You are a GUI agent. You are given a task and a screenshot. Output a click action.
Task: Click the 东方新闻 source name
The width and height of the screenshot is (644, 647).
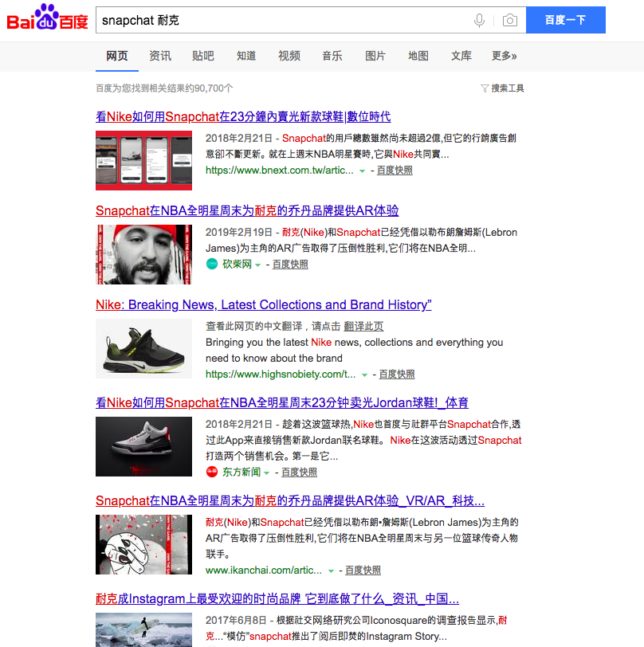[241, 472]
